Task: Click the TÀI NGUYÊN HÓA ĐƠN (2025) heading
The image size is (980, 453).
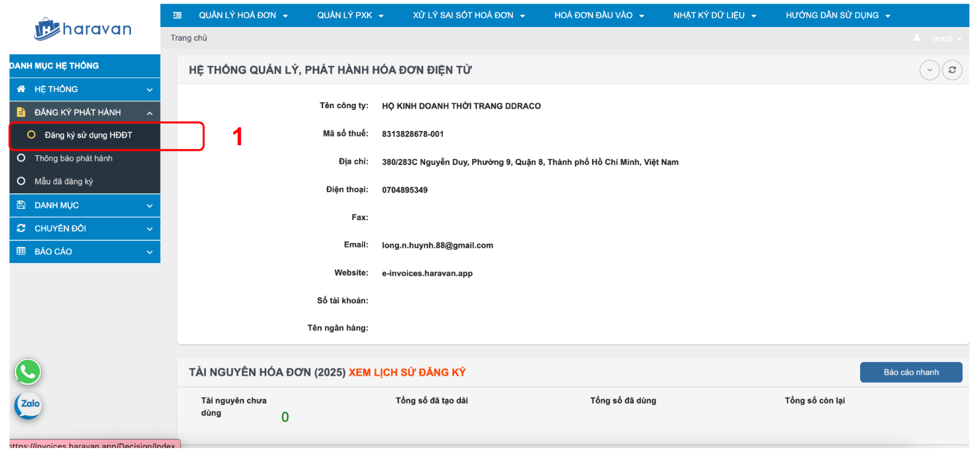Action: pos(267,372)
